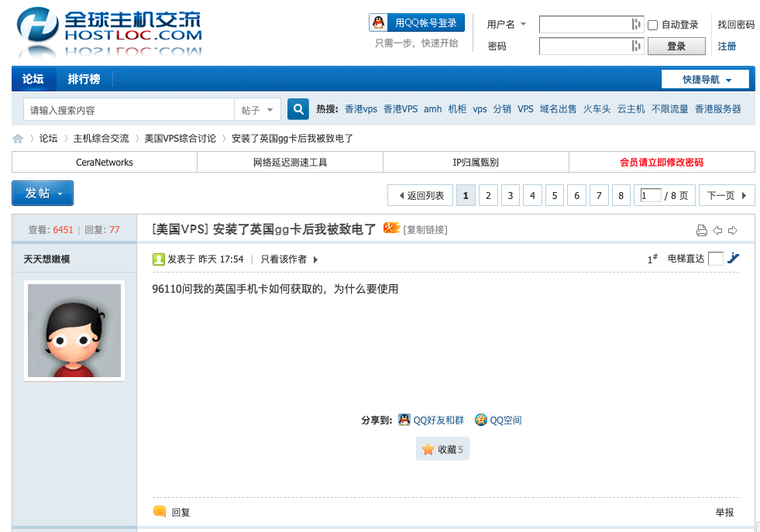This screenshot has width=760, height=532.
Task: Search hot keyword 云主机
Action: tap(631, 109)
